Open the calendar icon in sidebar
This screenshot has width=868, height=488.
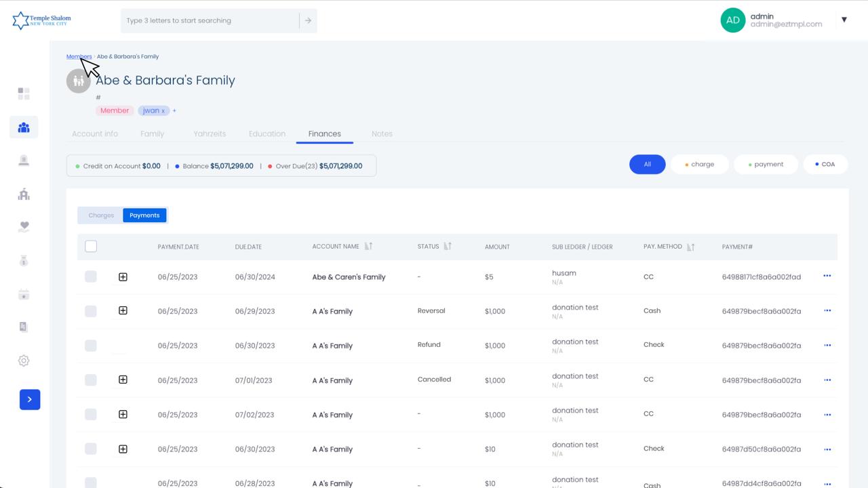(x=24, y=294)
